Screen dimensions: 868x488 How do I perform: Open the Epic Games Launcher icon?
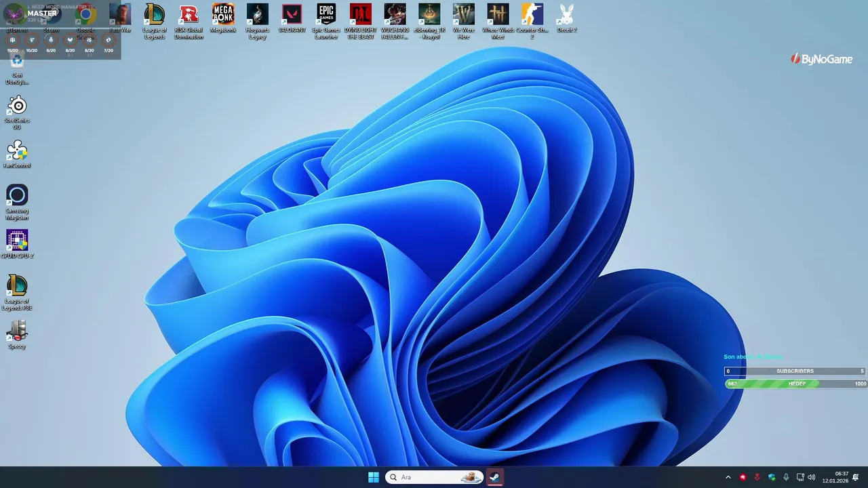[x=326, y=22]
